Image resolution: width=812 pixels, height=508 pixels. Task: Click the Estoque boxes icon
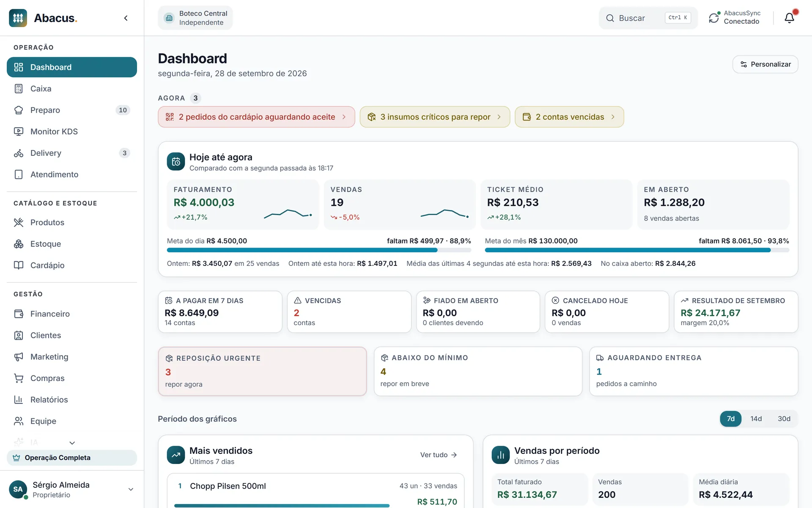tap(19, 244)
